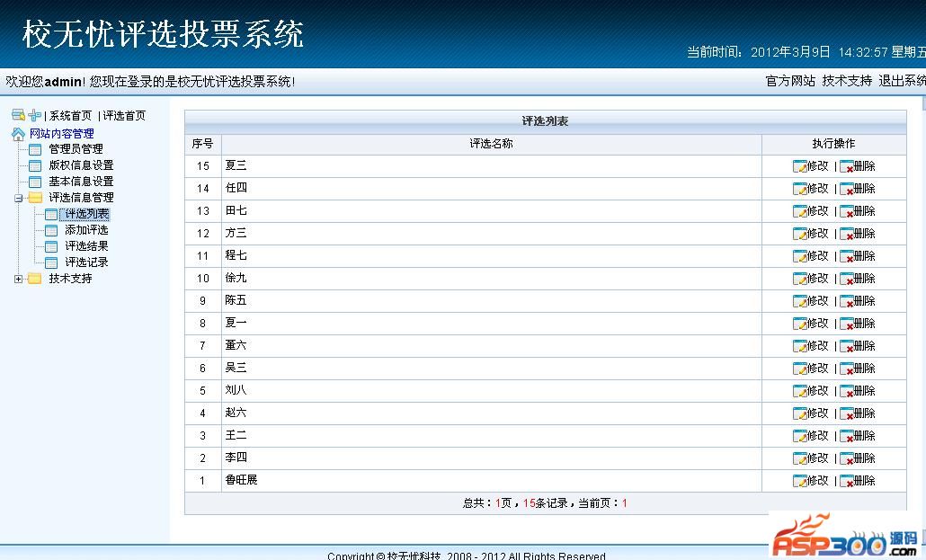
Task: Click the delete icon for row 任四
Action: pos(846,189)
